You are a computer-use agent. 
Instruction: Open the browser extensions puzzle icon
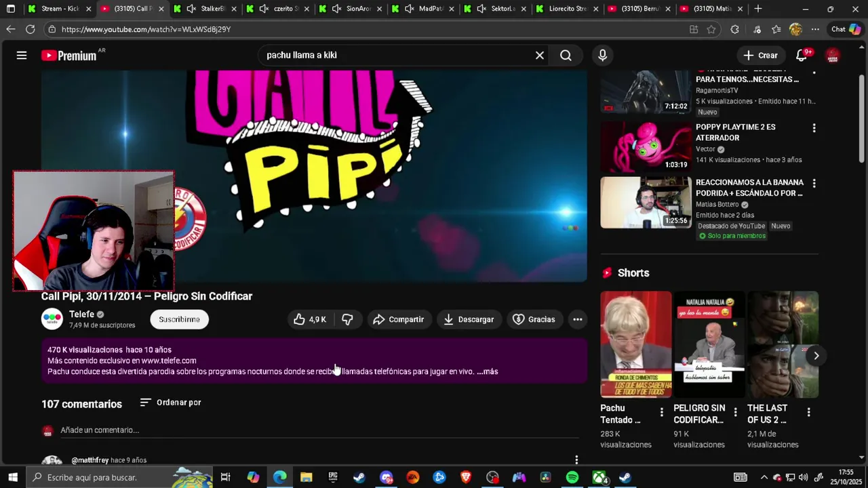[734, 29]
